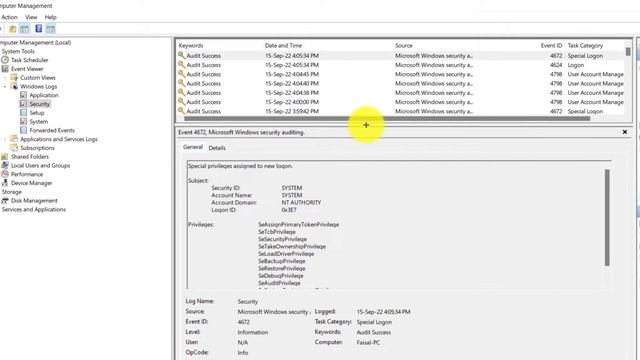This screenshot has height=360, width=640.
Task: Open the Help menu
Action: click(50, 17)
